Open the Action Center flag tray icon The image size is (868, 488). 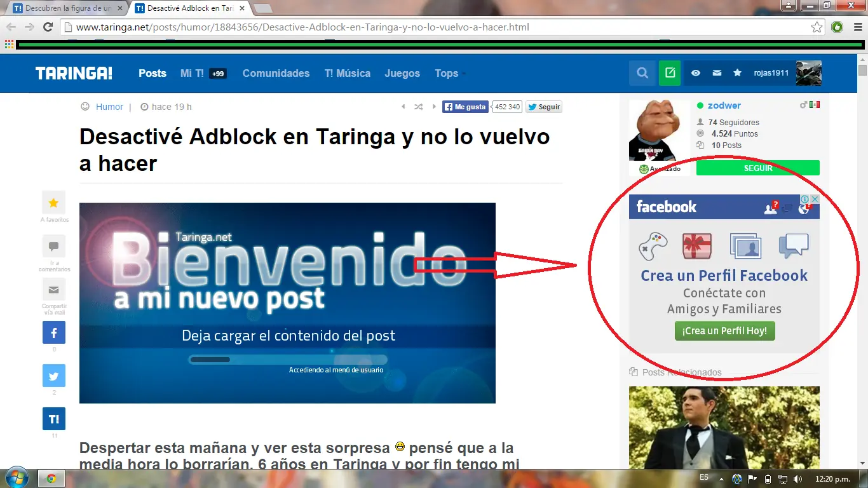[x=752, y=478]
